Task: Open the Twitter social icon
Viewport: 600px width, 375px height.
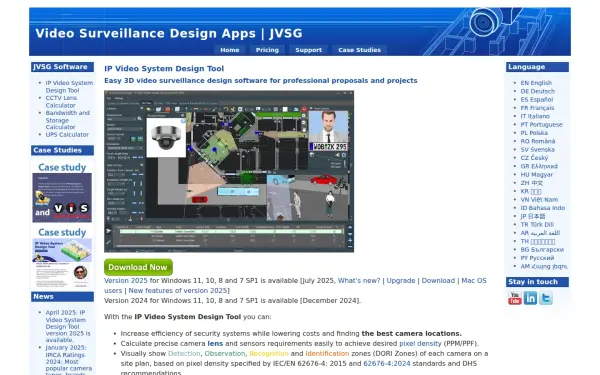Action: coord(546,298)
